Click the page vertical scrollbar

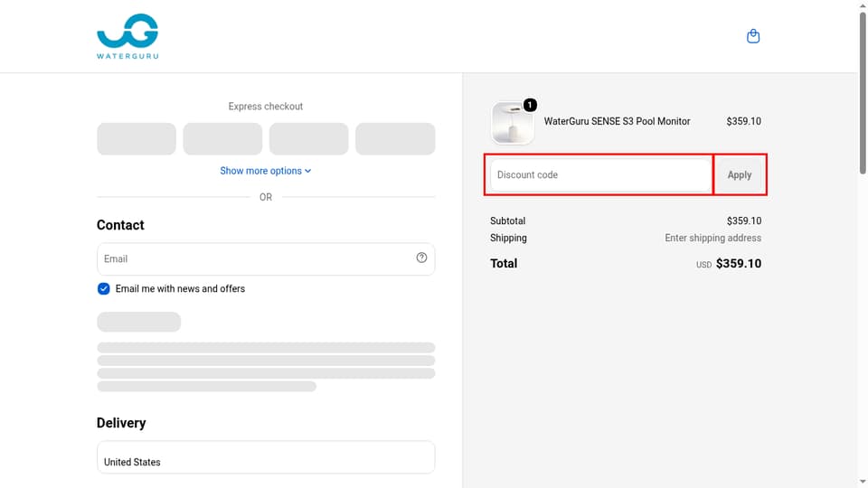(x=863, y=94)
